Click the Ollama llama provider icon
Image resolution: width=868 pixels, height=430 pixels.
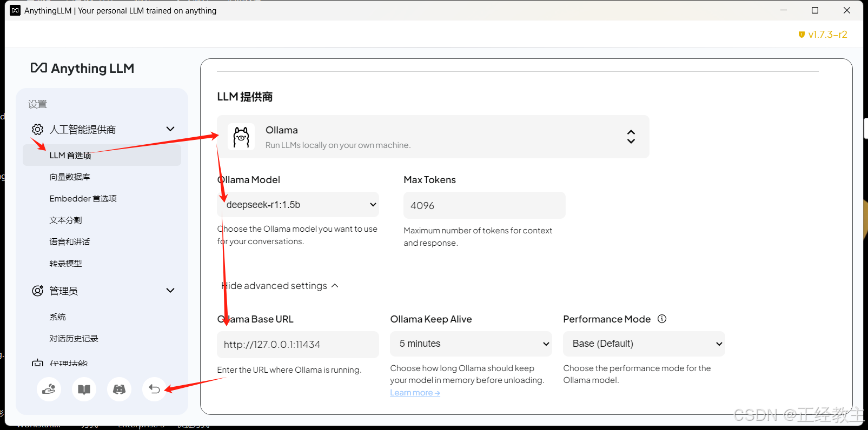pyautogui.click(x=241, y=137)
